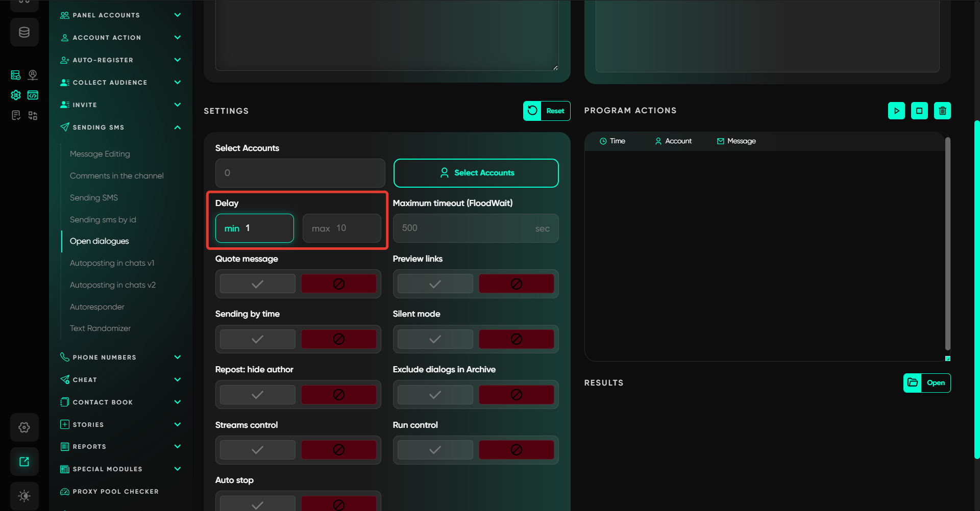Click the trash icon in Program Actions
This screenshot has width=980, height=511.
[x=942, y=111]
